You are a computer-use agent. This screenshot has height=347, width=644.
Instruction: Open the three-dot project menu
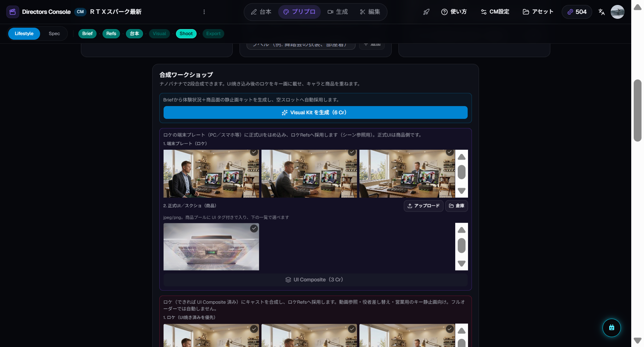tap(204, 12)
